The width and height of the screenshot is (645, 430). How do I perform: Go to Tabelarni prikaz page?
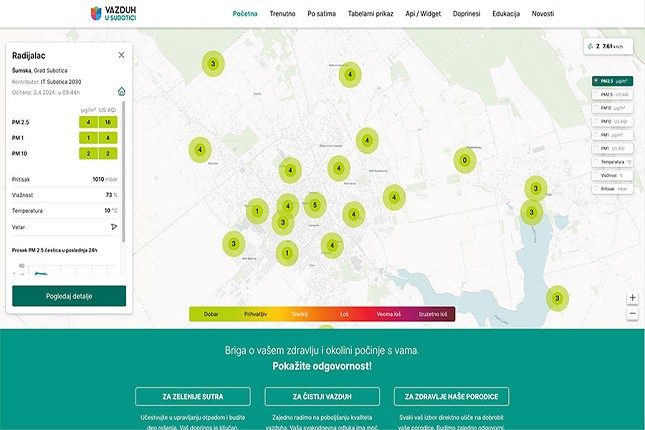(x=369, y=14)
